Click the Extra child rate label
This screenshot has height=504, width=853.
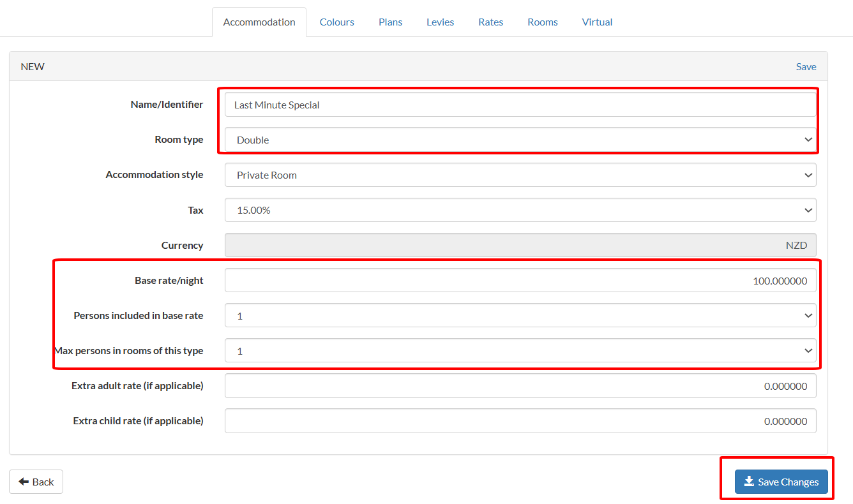[139, 420]
